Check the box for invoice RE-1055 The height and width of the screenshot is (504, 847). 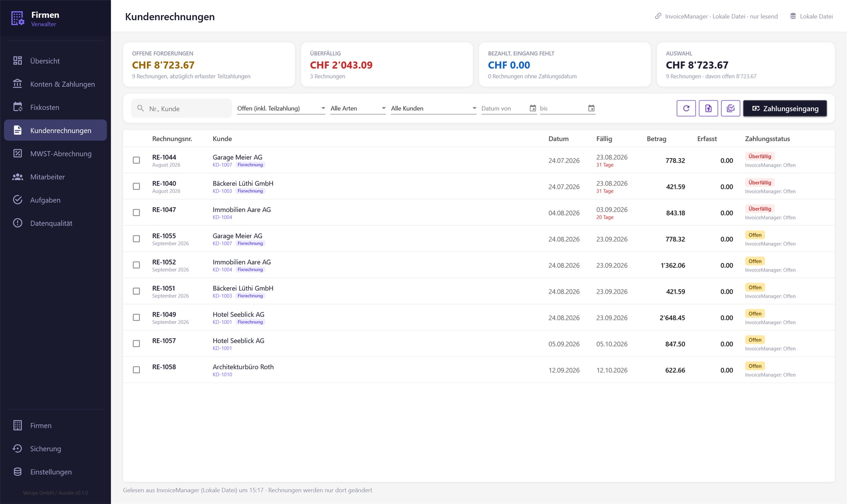(136, 239)
